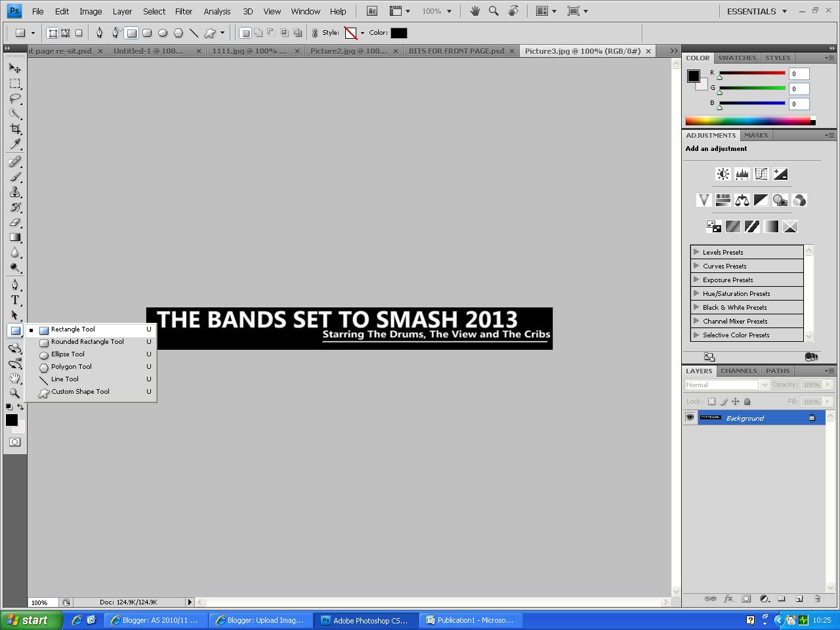Image resolution: width=840 pixels, height=630 pixels.
Task: Open the ESSENTIALS workspace dropdown
Action: click(x=757, y=11)
